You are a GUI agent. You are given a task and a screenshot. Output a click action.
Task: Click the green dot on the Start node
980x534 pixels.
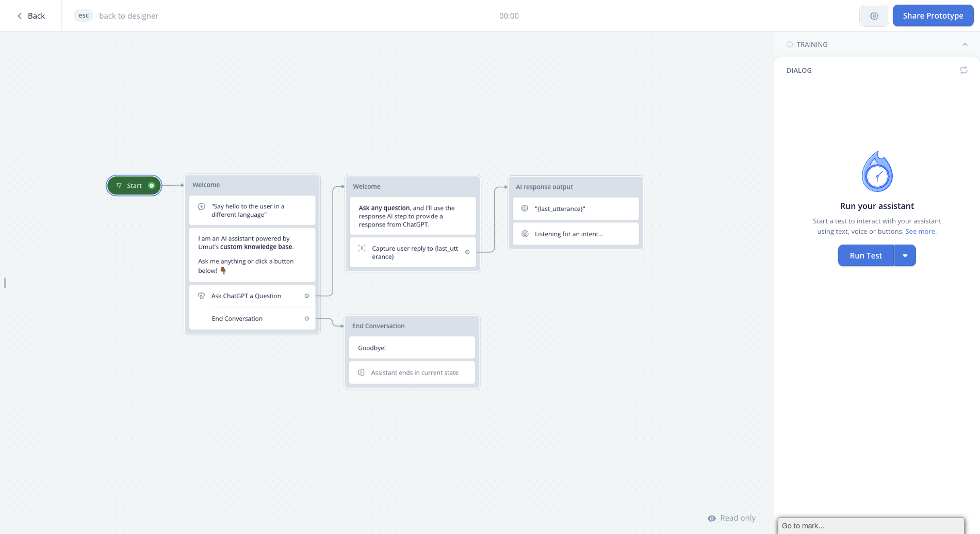(x=152, y=185)
